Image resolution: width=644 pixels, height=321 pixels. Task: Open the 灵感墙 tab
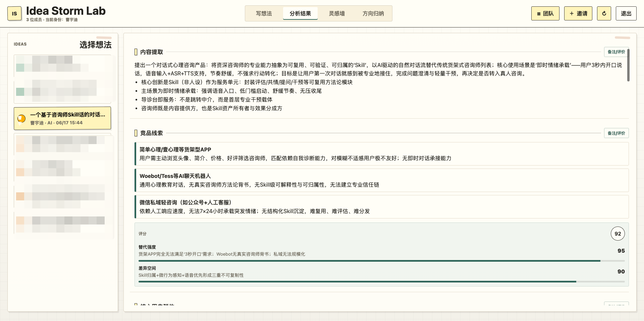coord(337,13)
